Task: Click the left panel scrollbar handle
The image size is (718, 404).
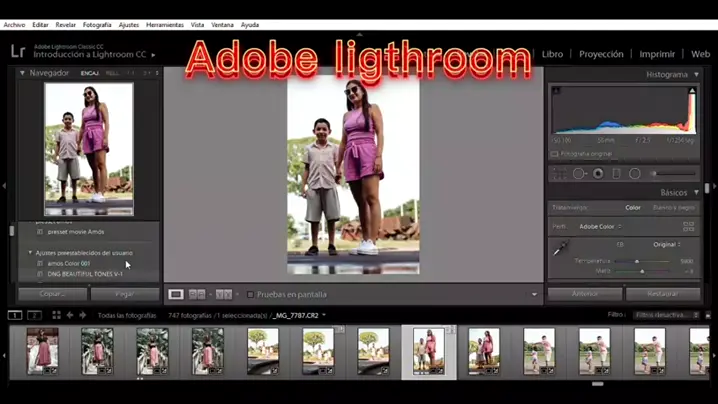Action: coord(12,230)
